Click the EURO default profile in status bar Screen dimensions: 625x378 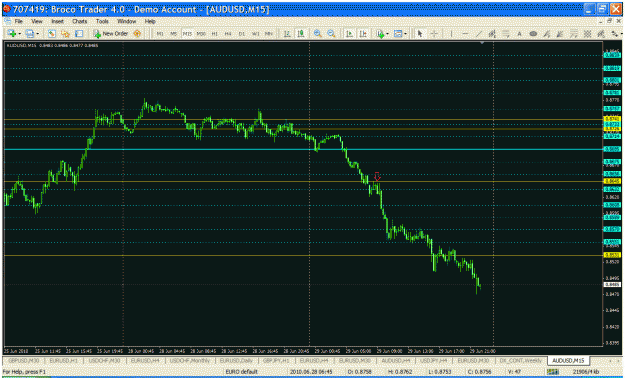point(242,372)
